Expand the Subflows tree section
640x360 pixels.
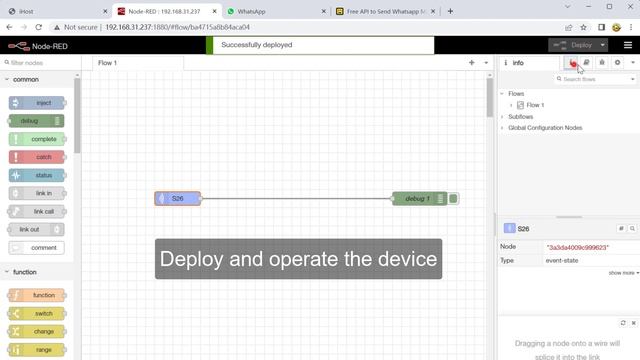point(502,116)
